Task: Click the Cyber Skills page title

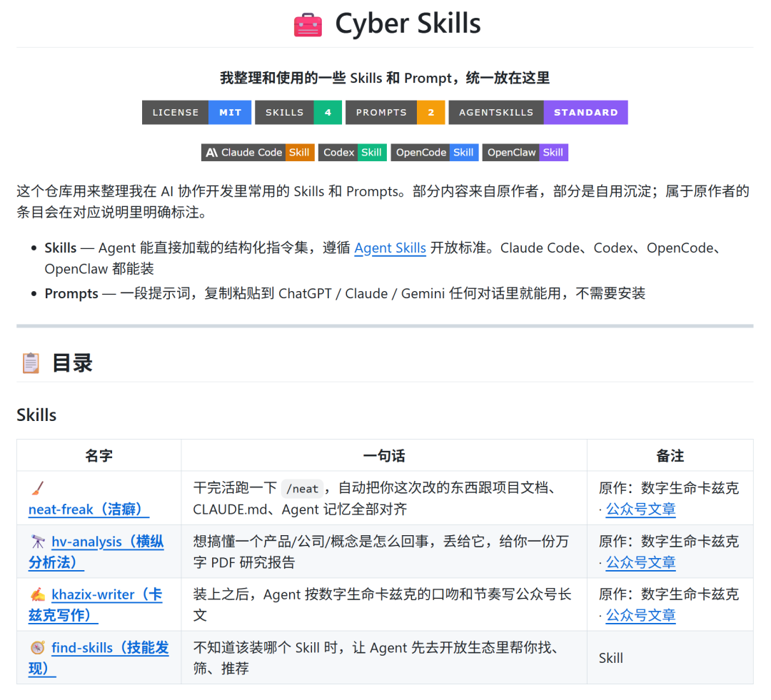Action: 408,24
